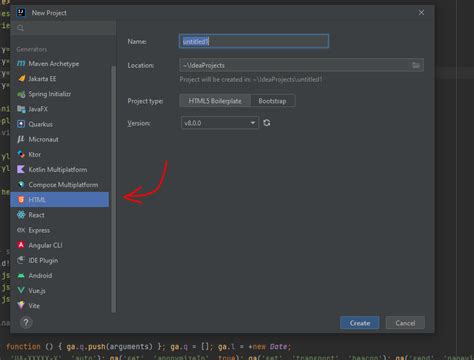Select Angular CLI generator
Viewport: 474px width, 360px height.
59,245
